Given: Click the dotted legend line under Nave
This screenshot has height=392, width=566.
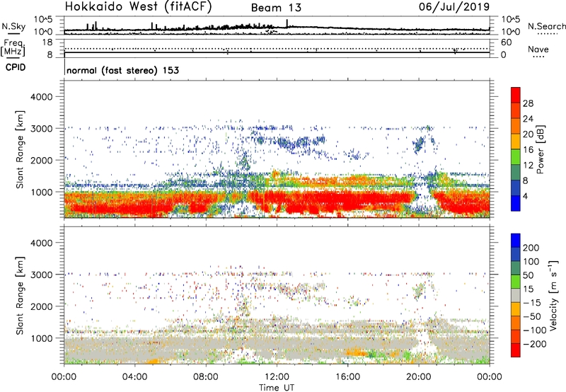Looking at the screenshot, I should 538,57.
